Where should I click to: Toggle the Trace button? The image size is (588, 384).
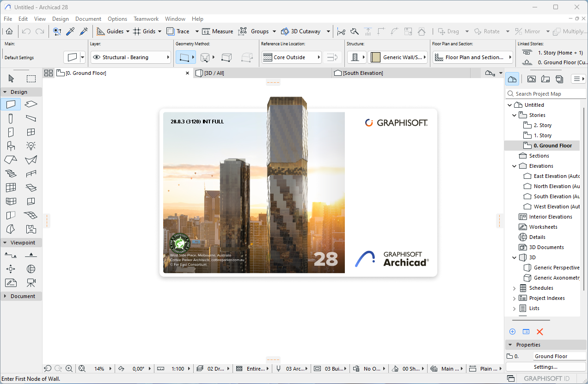point(178,31)
